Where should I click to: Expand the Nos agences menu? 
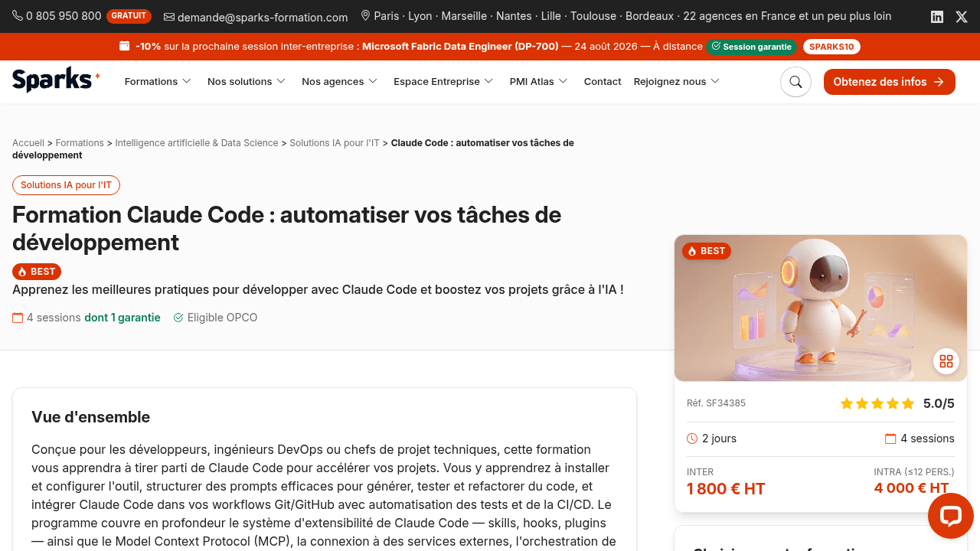340,82
